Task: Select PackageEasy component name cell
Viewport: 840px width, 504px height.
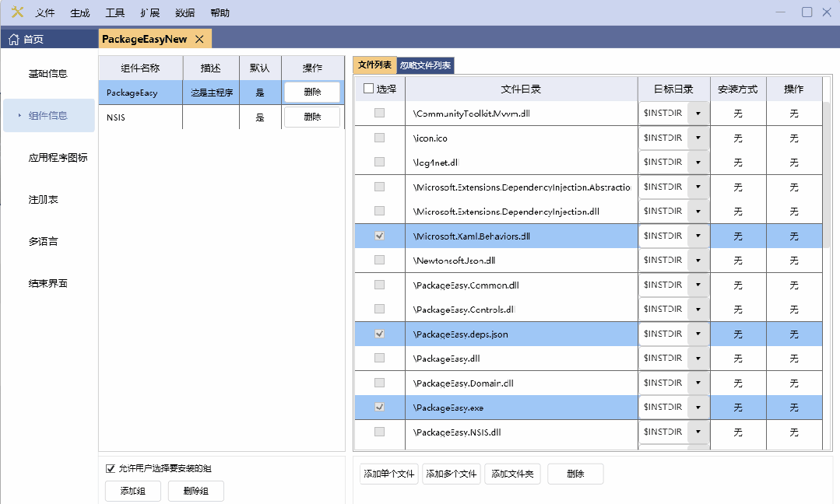Action: (x=140, y=93)
